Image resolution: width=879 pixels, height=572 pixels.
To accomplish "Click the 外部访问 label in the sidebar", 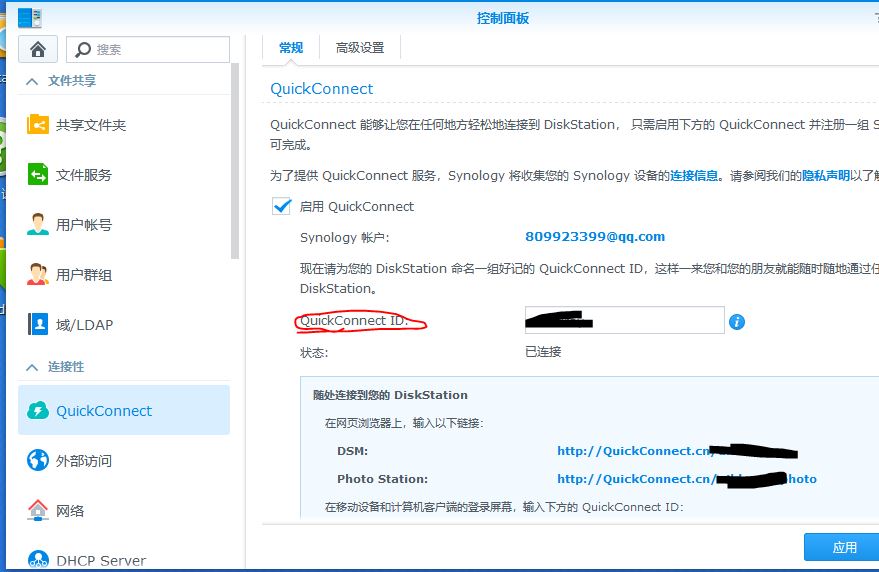I will click(84, 461).
